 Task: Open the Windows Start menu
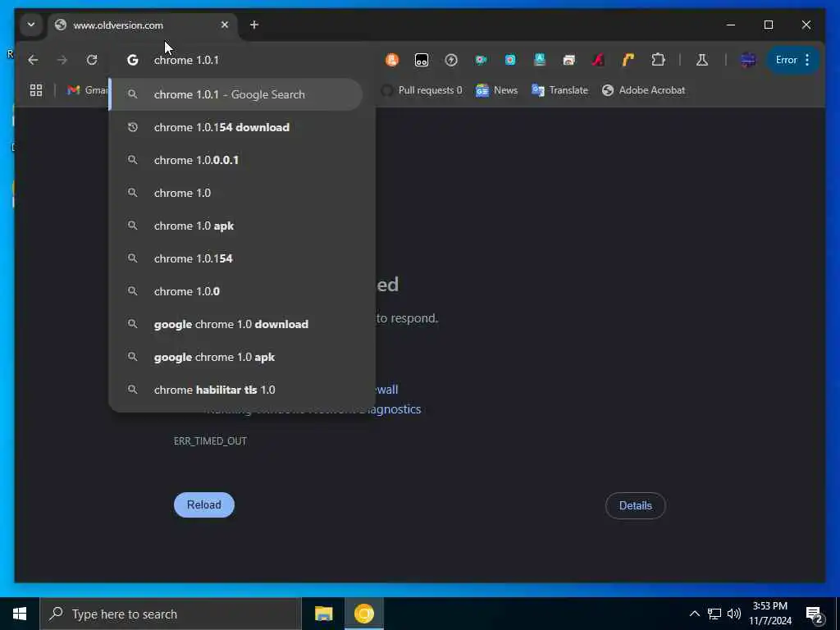(x=20, y=614)
